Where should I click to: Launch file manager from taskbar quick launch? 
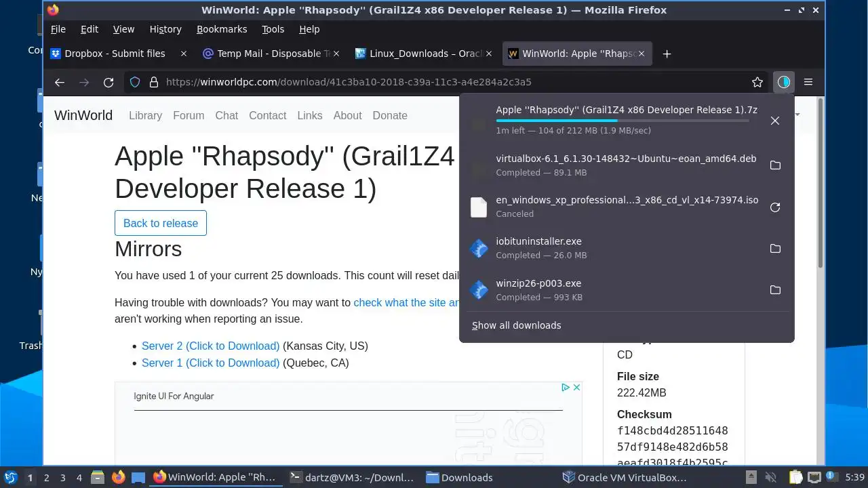(97, 478)
